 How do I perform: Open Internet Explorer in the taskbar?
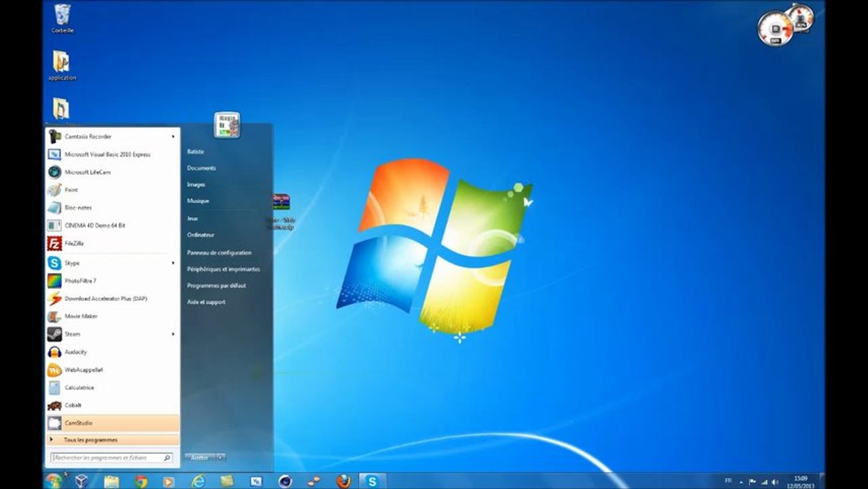tap(198, 481)
